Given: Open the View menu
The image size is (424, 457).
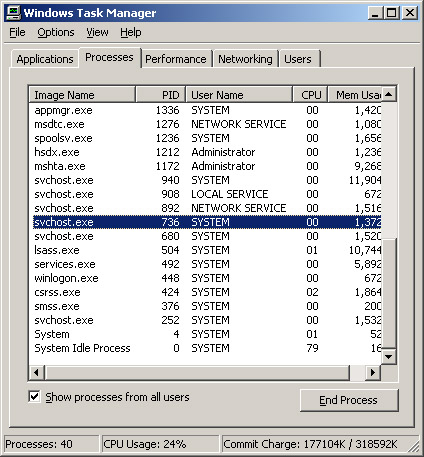Looking at the screenshot, I should (97, 32).
